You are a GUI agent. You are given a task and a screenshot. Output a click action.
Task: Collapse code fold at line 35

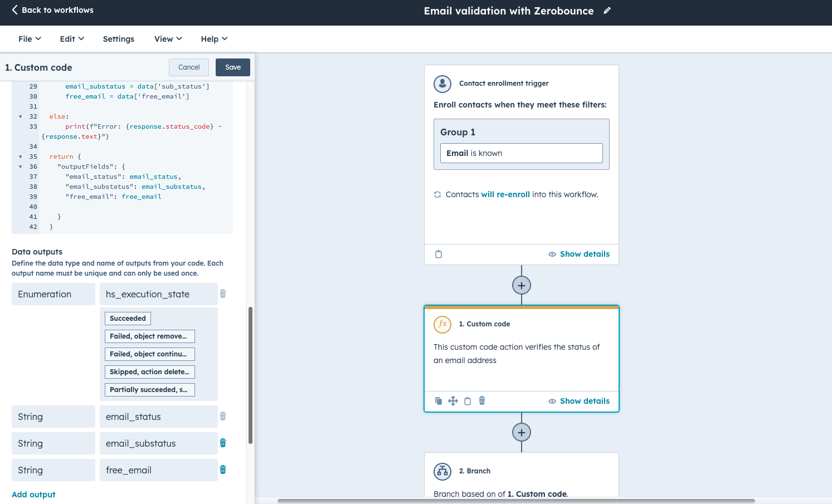pos(21,156)
